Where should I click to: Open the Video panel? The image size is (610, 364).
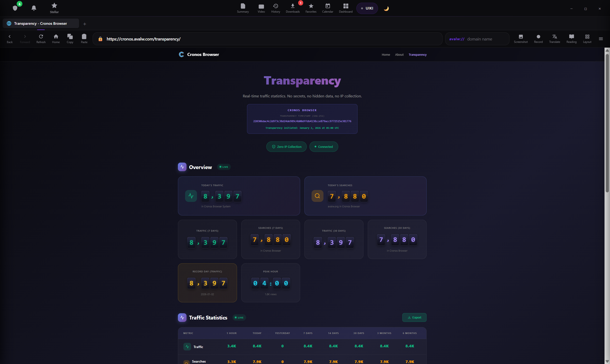coord(261,8)
